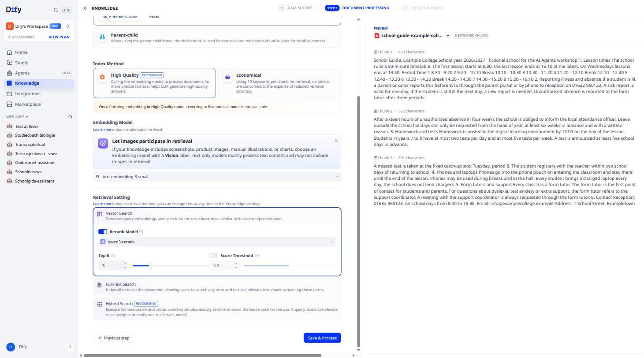Viewport: 644px width, 358px height.
Task: Click the High Quality index icon
Action: click(102, 77)
